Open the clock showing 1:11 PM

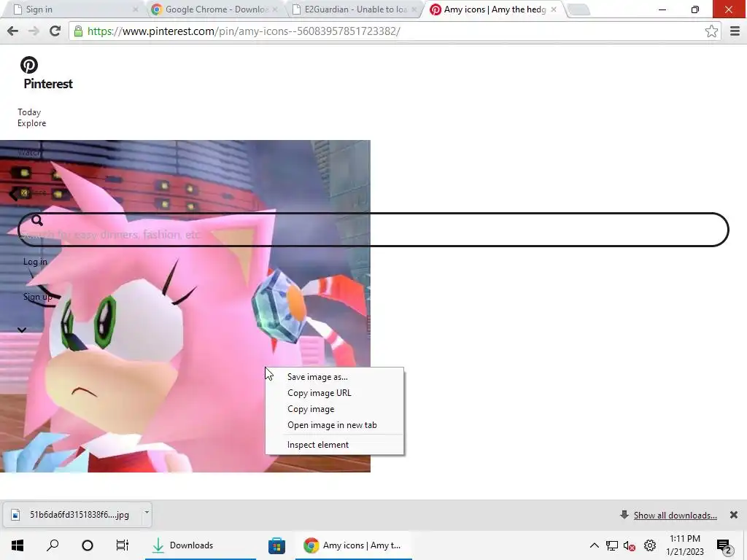[684, 545]
